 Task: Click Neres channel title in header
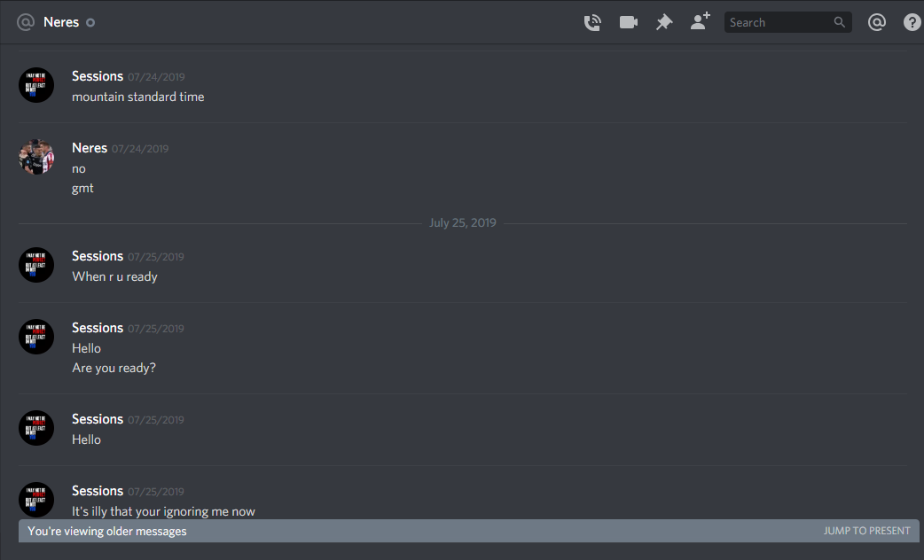tap(61, 22)
